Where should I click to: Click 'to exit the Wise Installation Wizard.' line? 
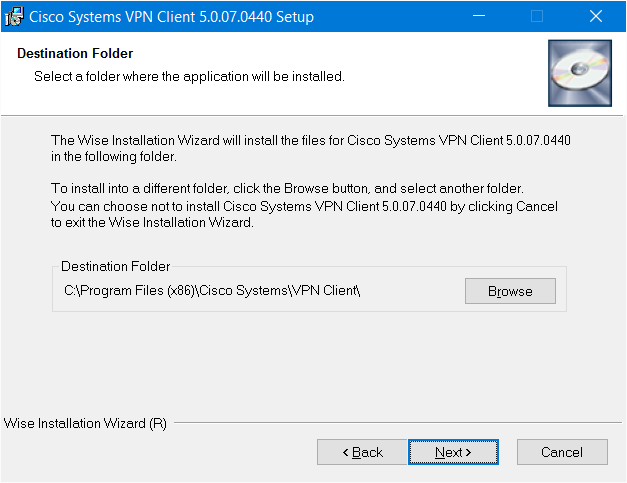coord(152,222)
